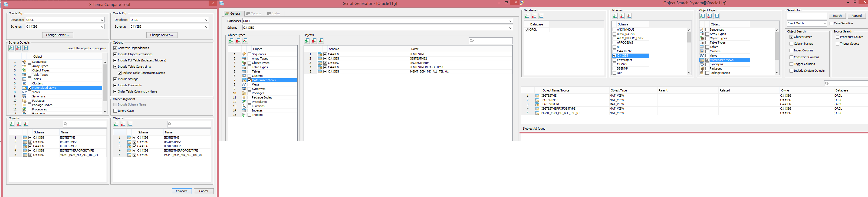Click MGMT_ECM_MD_ALL_TBL_01 in Script Generator objects
Viewport: 868px width, 197px height.
pyautogui.click(x=429, y=72)
